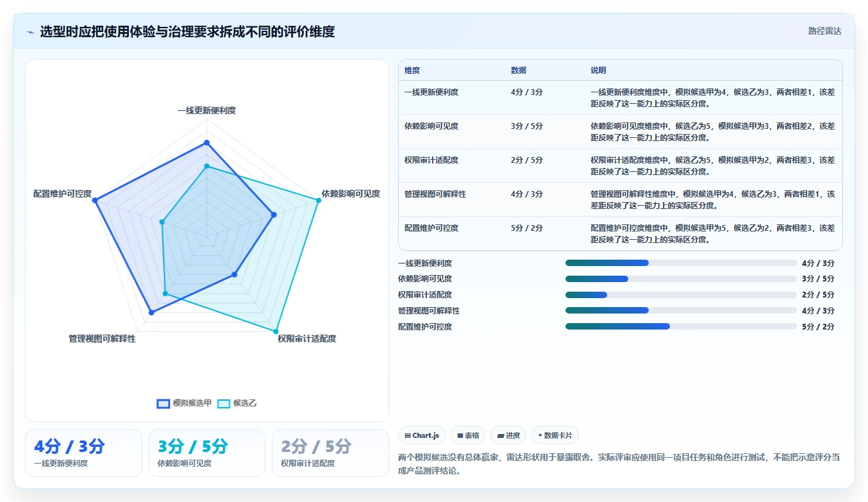The image size is (868, 502).
Task: Click the 管理视图可解释性 progress row label
Action: pos(429,310)
